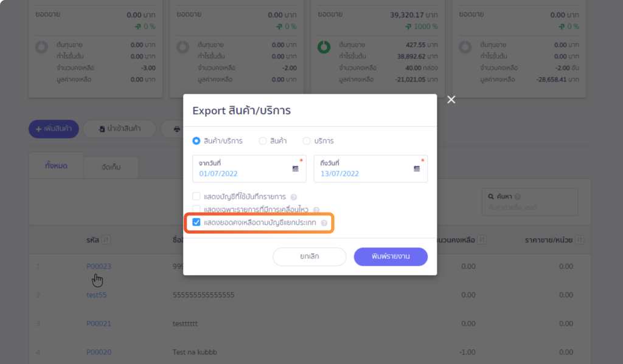Switch to the จัดเก็บ tab
The height and width of the screenshot is (364, 623).
[111, 167]
